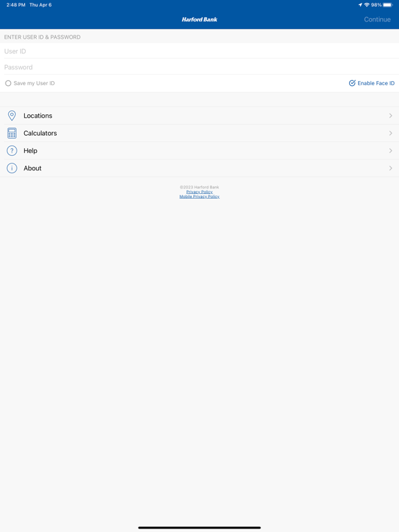399x532 pixels.
Task: Tap the home indicator bar
Action: [199, 528]
